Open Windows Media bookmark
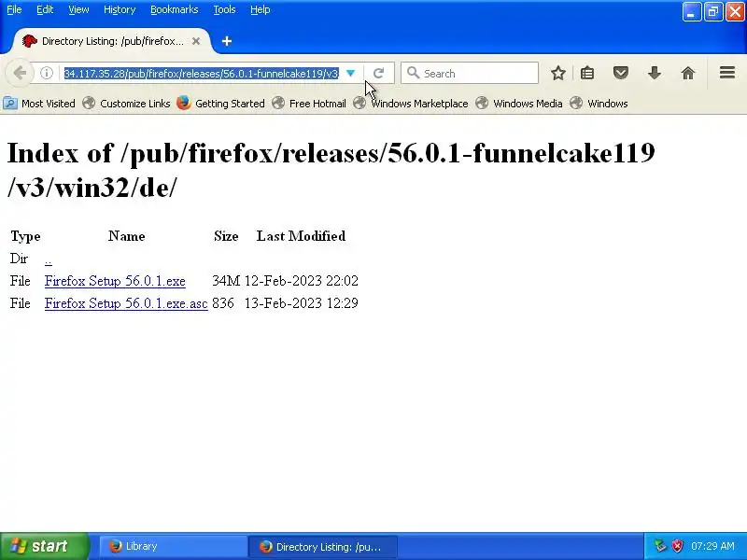Image resolution: width=747 pixels, height=560 pixels. 519,104
